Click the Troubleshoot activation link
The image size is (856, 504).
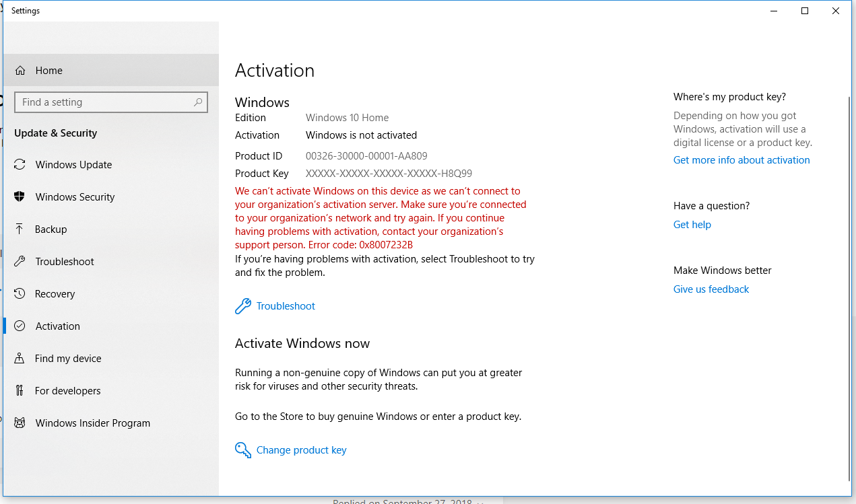[x=286, y=306]
